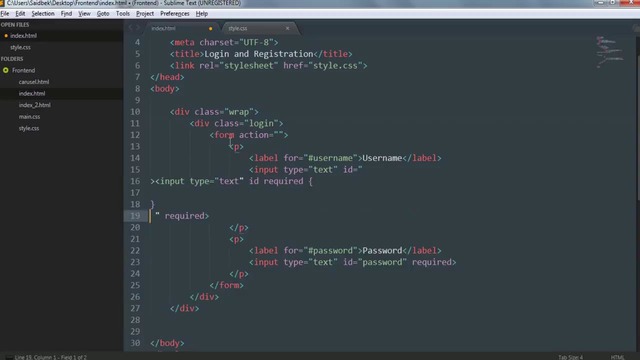Open the Selection menu

(43, 13)
